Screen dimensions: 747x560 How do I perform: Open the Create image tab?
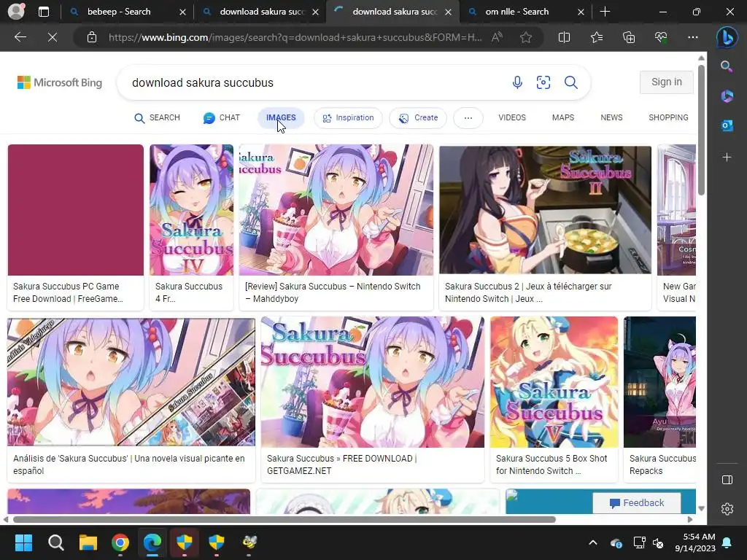click(x=418, y=117)
